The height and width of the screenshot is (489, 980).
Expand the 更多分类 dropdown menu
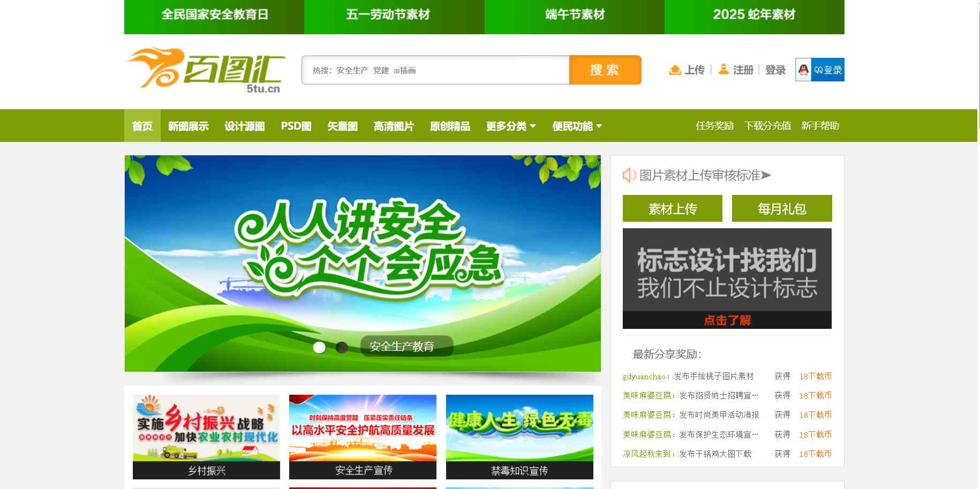pos(510,126)
